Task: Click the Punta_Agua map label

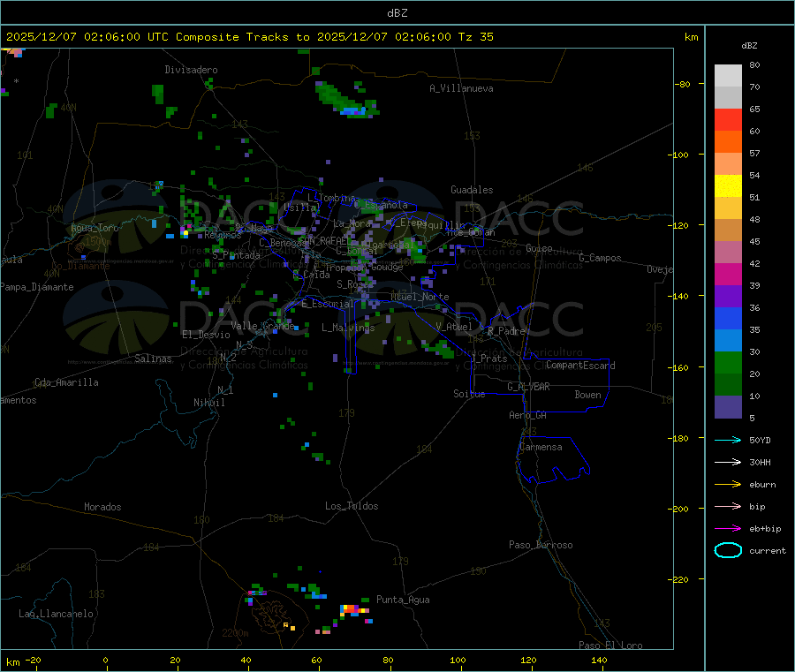Action: click(x=403, y=600)
